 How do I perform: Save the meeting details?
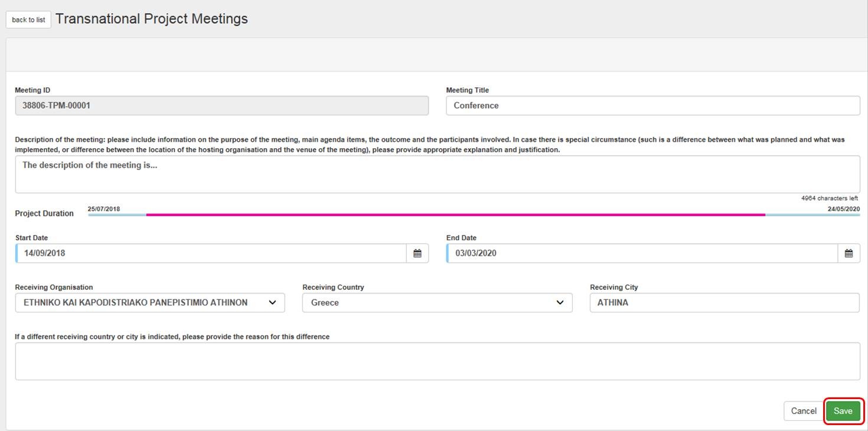coord(843,411)
